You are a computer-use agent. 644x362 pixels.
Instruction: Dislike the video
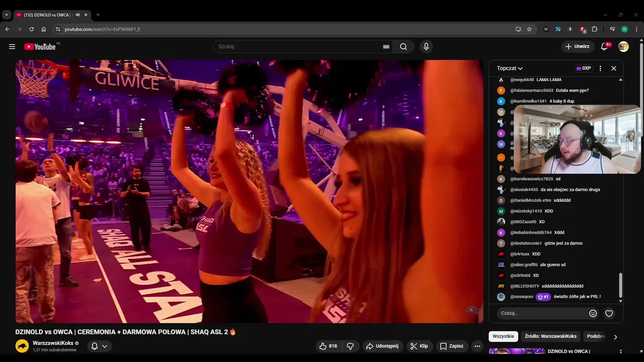pos(351,346)
